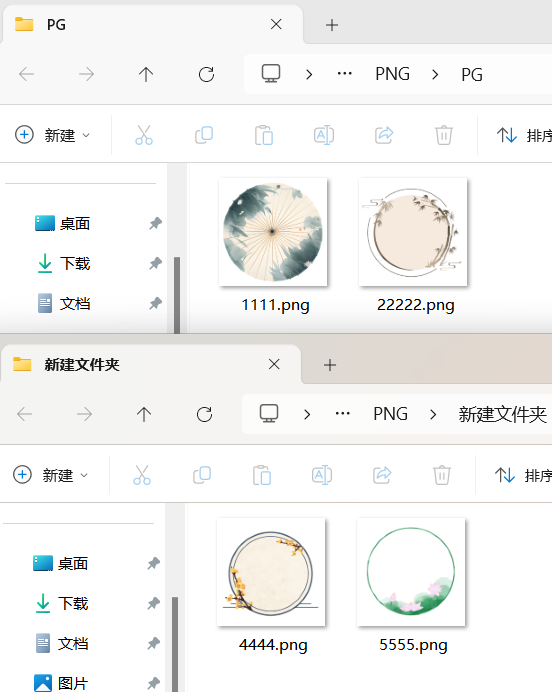Screen dimensions: 552x692
Task: Click the Rename icon in PG window toolbar
Action: pos(324,135)
